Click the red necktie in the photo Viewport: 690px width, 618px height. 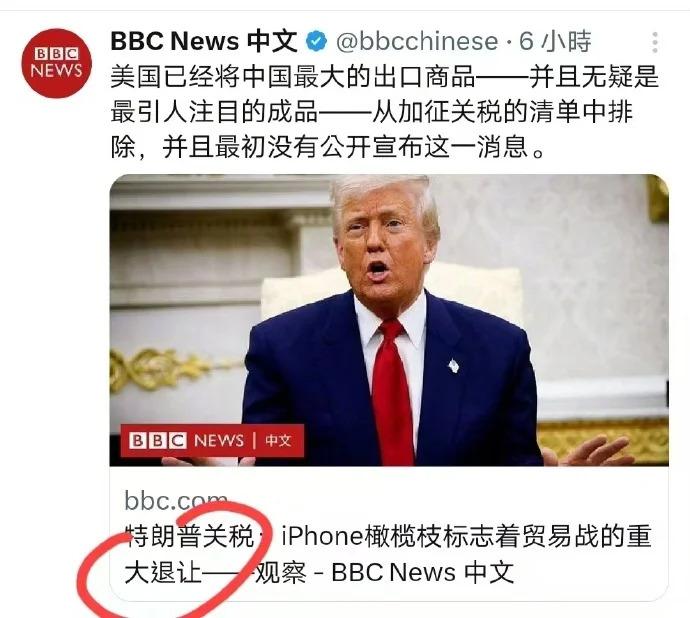point(393,391)
